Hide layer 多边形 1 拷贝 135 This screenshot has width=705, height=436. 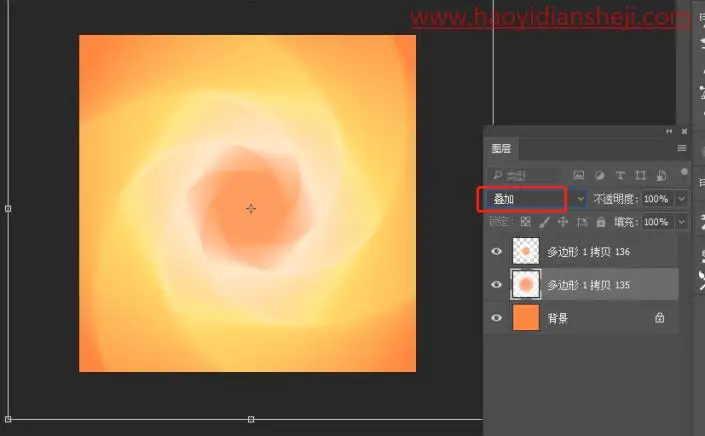[x=496, y=285]
